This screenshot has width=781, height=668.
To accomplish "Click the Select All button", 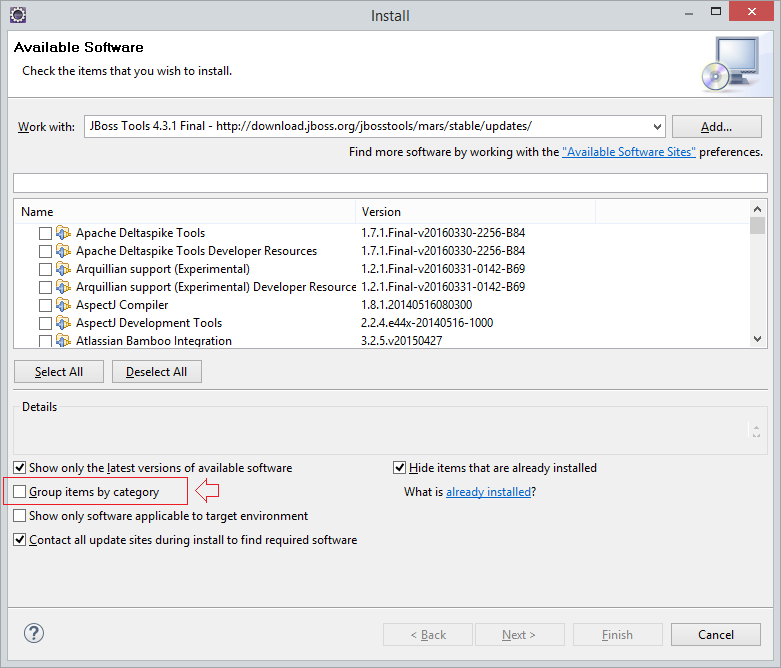I will pos(59,372).
